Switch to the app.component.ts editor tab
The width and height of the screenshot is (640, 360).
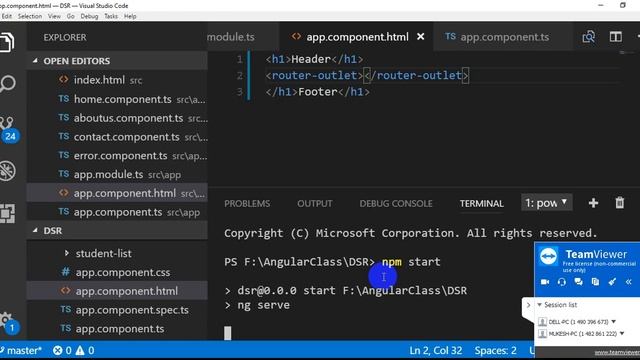[503, 37]
